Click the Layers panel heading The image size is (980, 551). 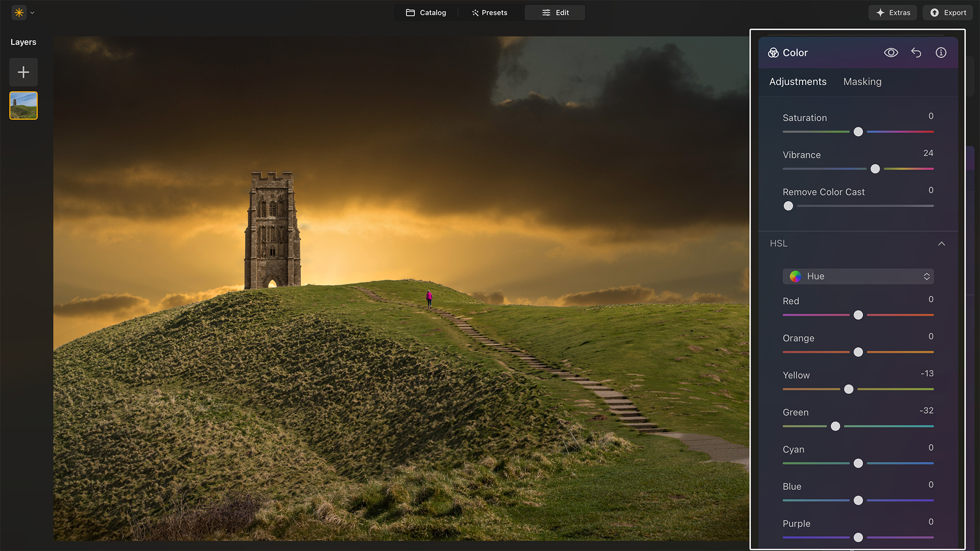[24, 42]
